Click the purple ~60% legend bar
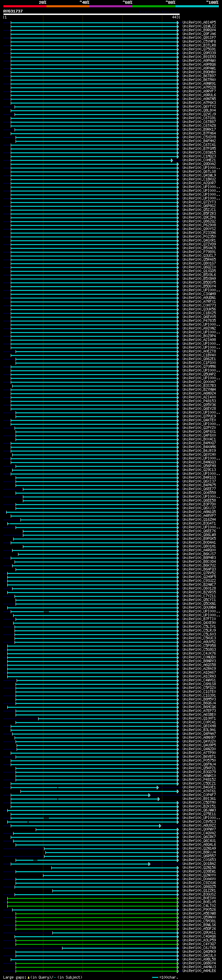 [111, 6]
